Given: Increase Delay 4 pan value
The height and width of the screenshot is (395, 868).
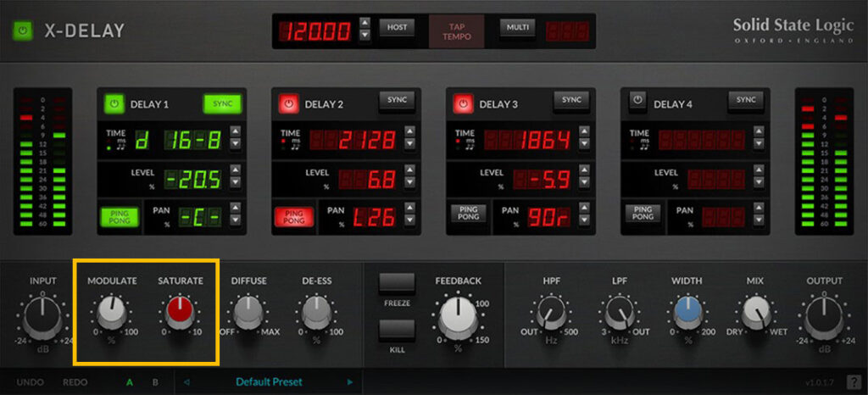Looking at the screenshot, I should (x=759, y=208).
